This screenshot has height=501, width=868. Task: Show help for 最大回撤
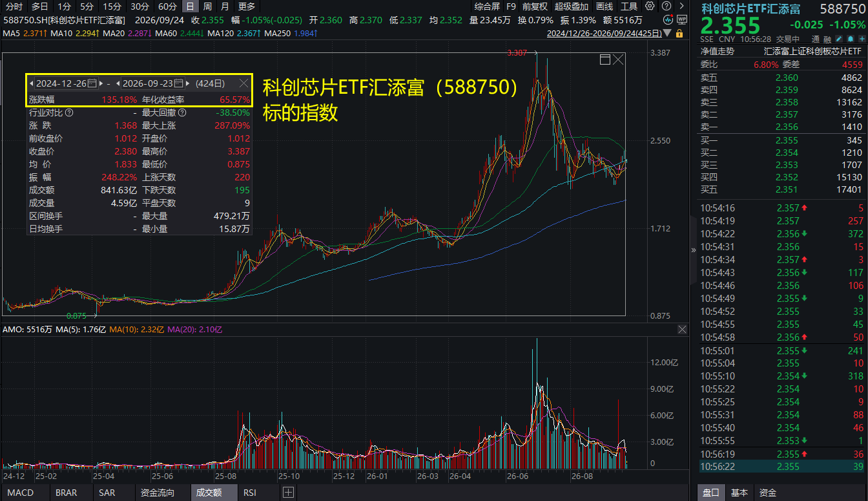coord(182,112)
